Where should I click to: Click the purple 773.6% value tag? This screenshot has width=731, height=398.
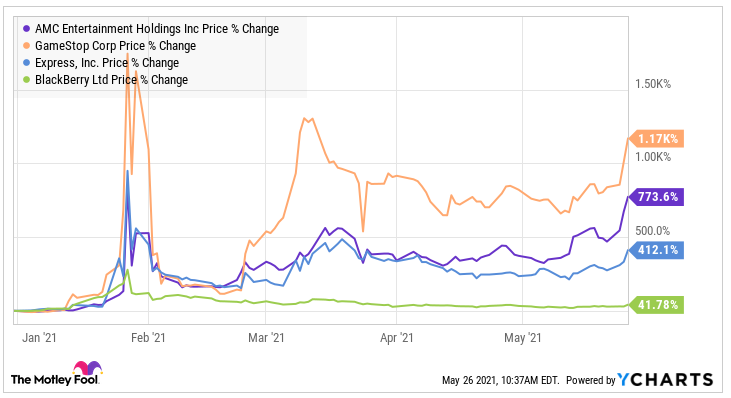(656, 197)
